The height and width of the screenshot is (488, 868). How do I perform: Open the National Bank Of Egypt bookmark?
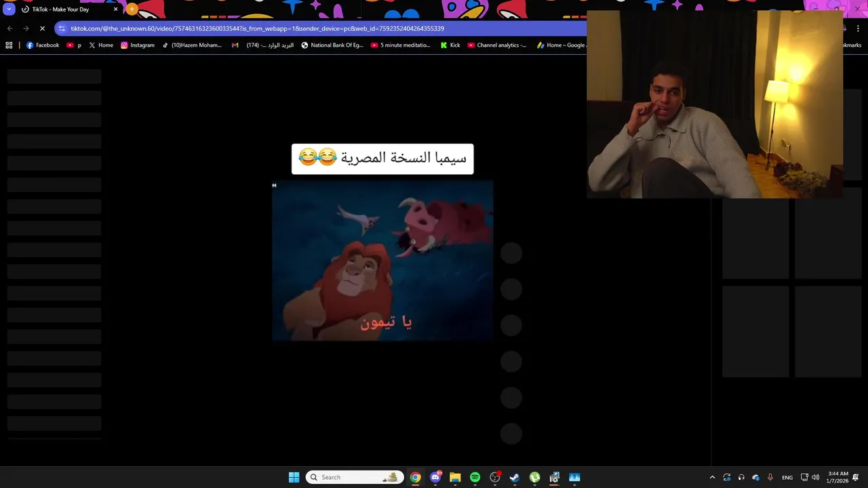[x=332, y=45]
